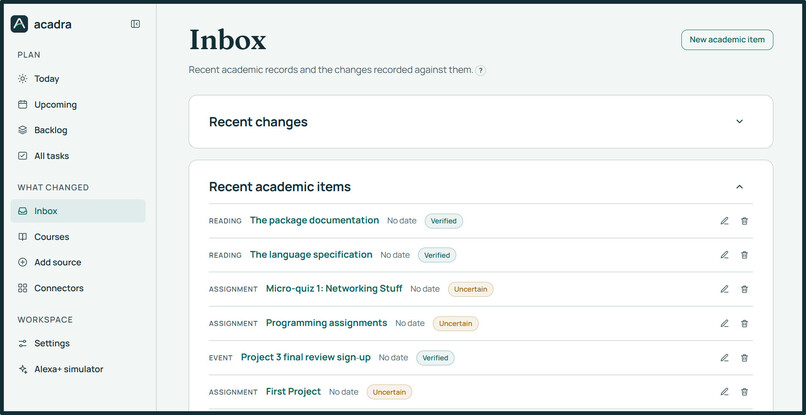Open Connectors page

point(78,288)
